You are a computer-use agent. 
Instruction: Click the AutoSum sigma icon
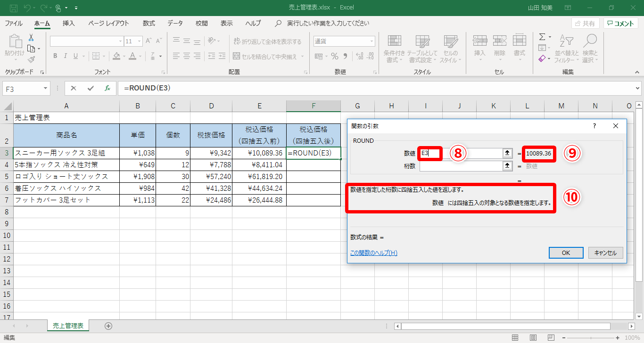542,37
